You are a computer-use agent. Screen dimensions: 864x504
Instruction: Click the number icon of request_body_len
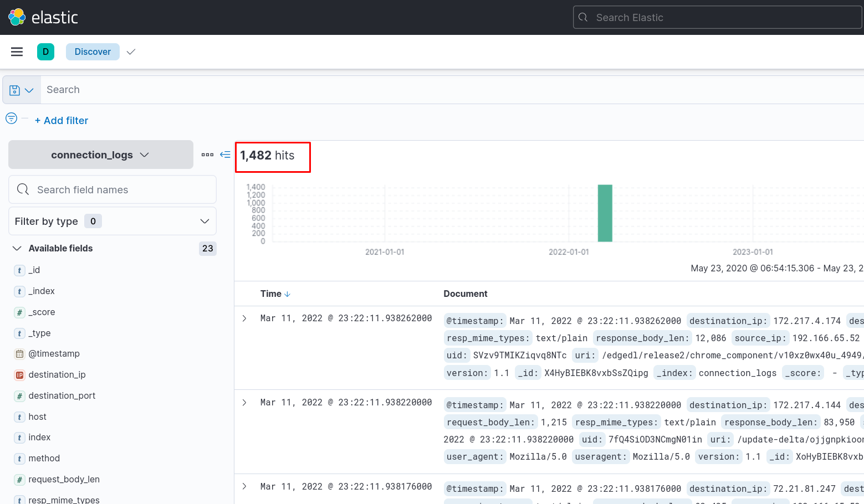(19, 480)
